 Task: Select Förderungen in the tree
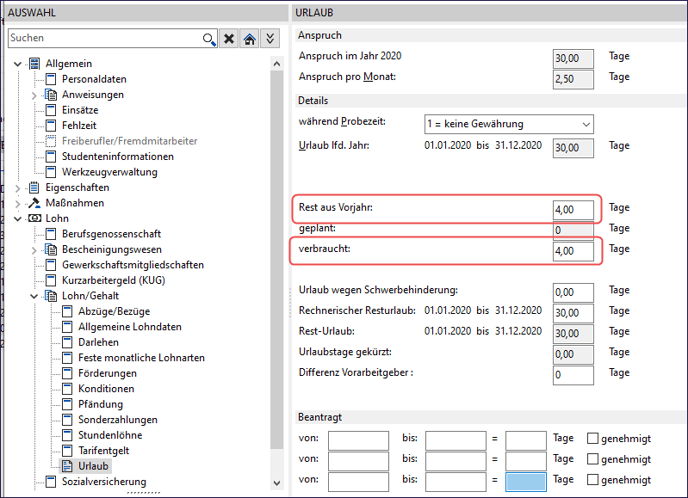tap(108, 373)
